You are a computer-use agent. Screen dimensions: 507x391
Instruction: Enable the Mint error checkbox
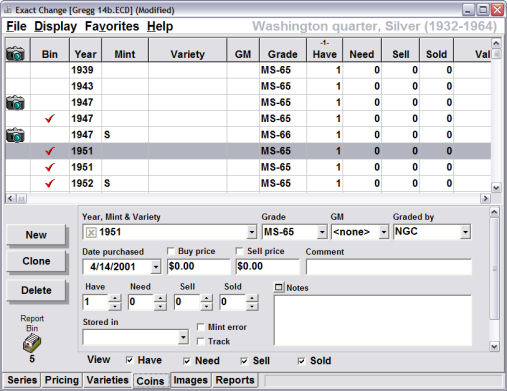(x=201, y=327)
